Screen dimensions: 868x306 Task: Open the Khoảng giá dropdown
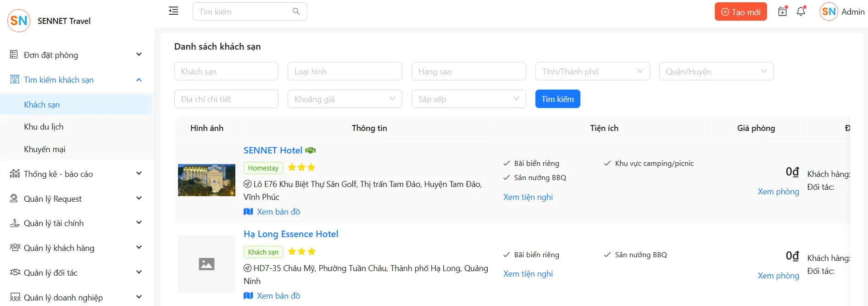coord(345,99)
